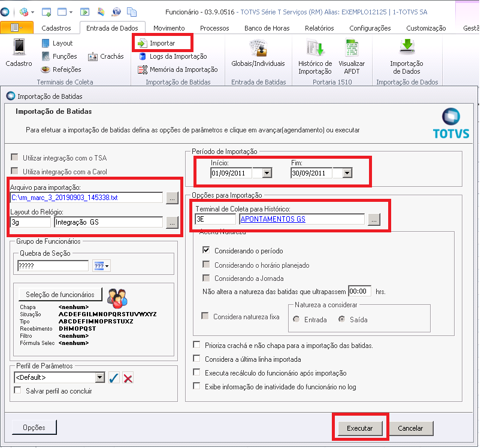484x448 pixels.
Task: Click the Arquivo para importação path field
Action: tap(86, 198)
